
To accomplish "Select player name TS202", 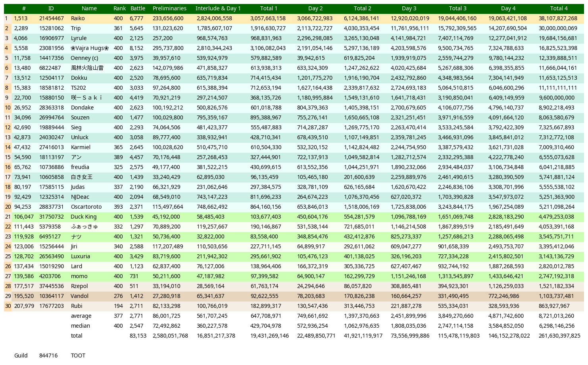I will pos(79,88).
